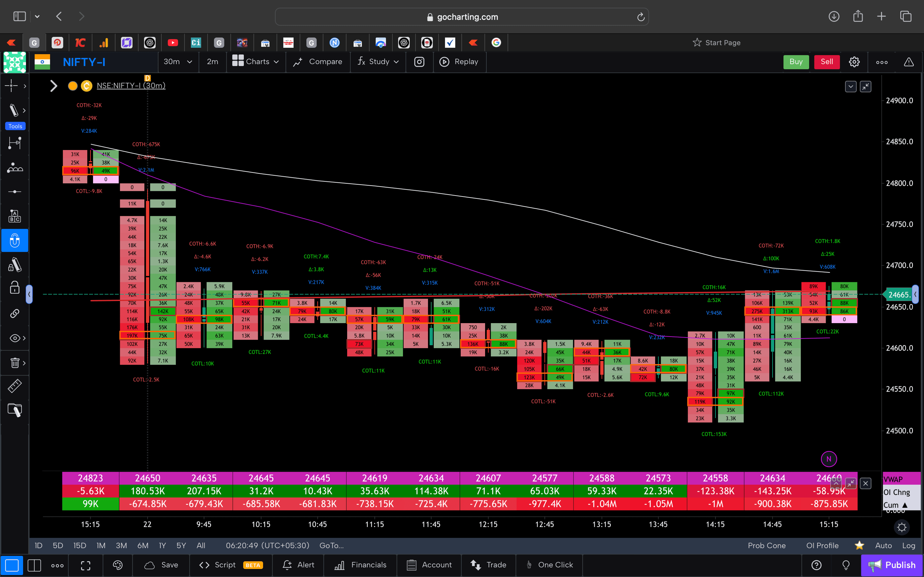The width and height of the screenshot is (924, 577).
Task: Click the Buy button
Action: click(796, 62)
